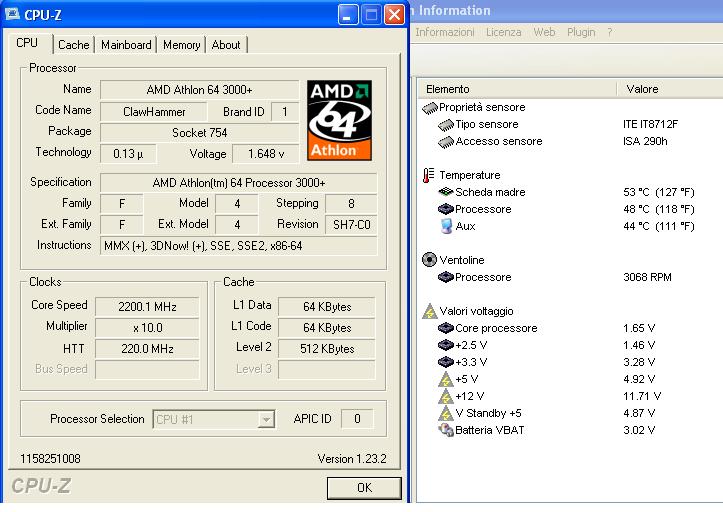Click the Core processore voltage icon
Viewport: 723px width, 512px height.
pyautogui.click(x=446, y=328)
